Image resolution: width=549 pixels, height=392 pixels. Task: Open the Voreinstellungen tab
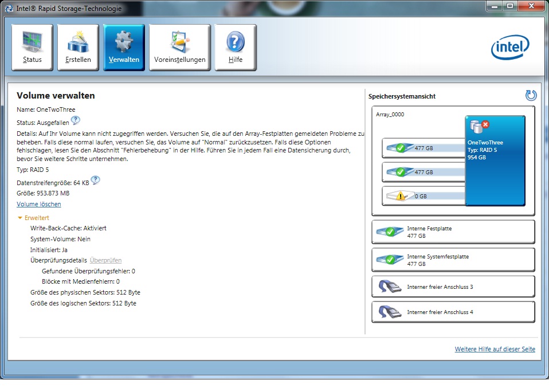(179, 47)
